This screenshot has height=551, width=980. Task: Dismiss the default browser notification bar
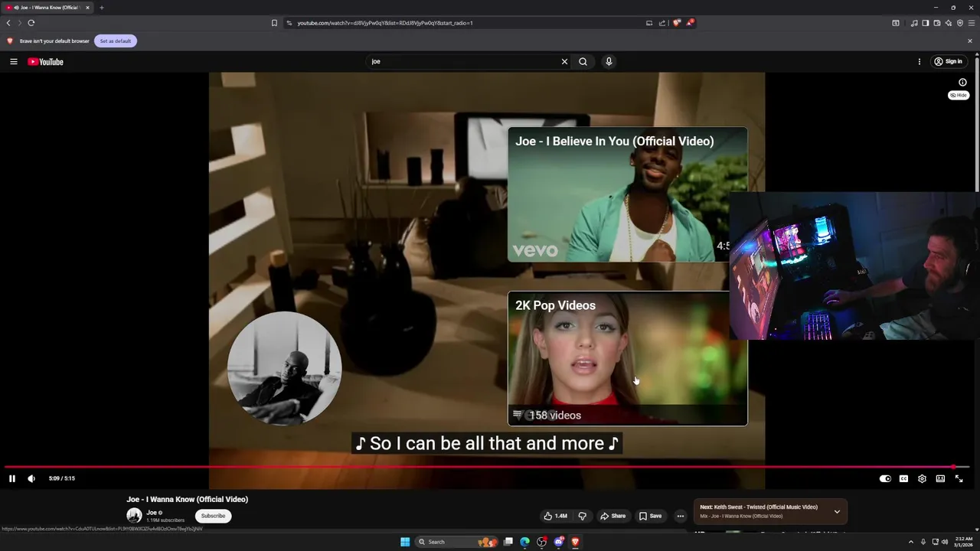point(970,41)
